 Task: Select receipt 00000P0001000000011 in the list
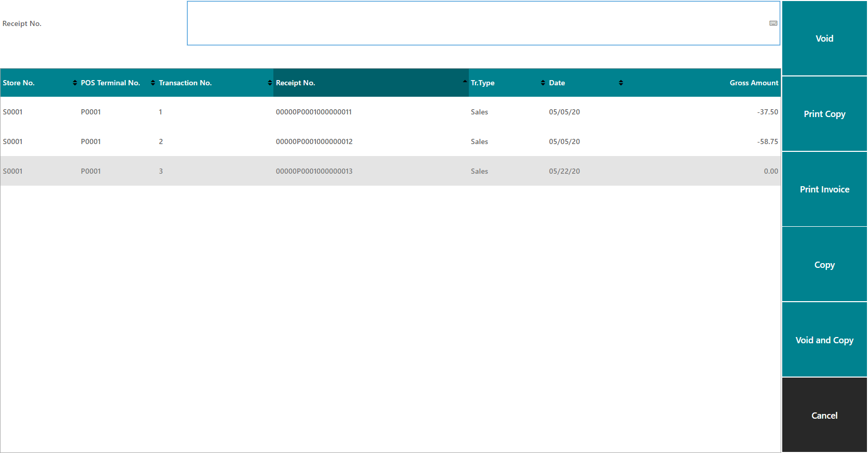(313, 112)
